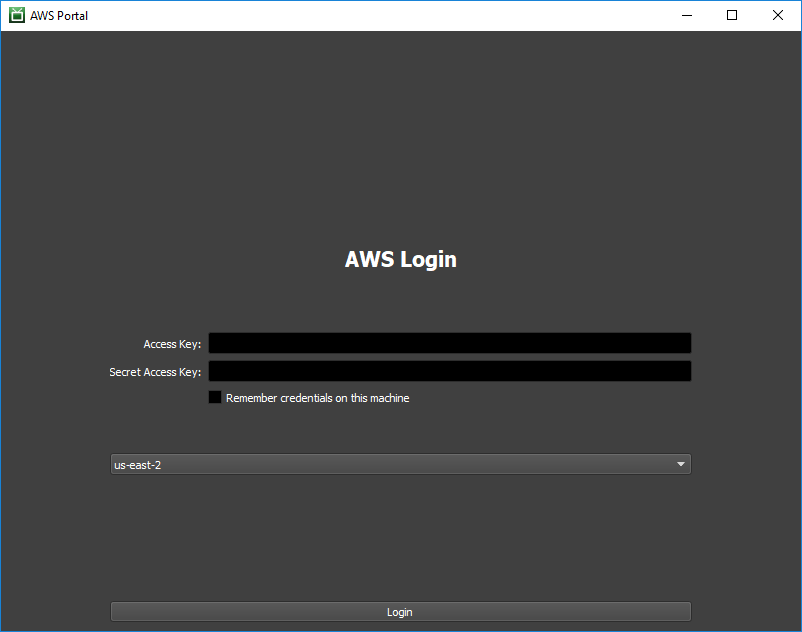Click the dropdown arrow next to us-east-2
Viewport: 802px width, 632px height.
(681, 464)
